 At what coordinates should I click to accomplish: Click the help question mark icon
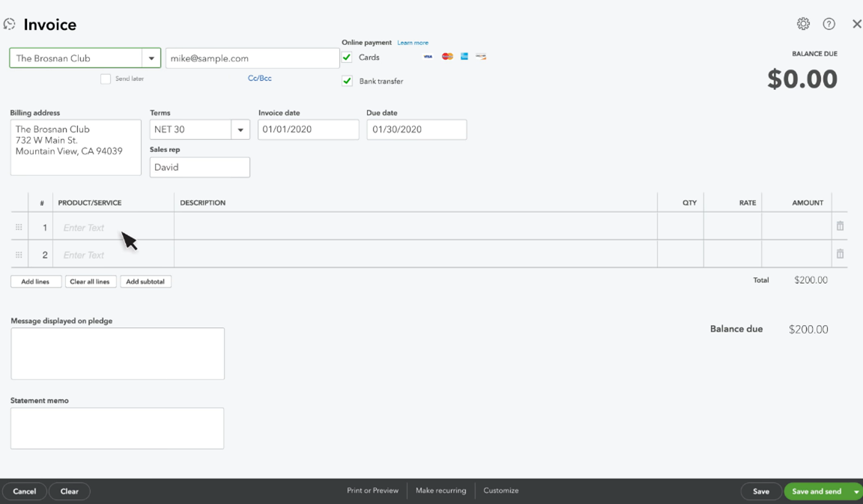click(829, 23)
